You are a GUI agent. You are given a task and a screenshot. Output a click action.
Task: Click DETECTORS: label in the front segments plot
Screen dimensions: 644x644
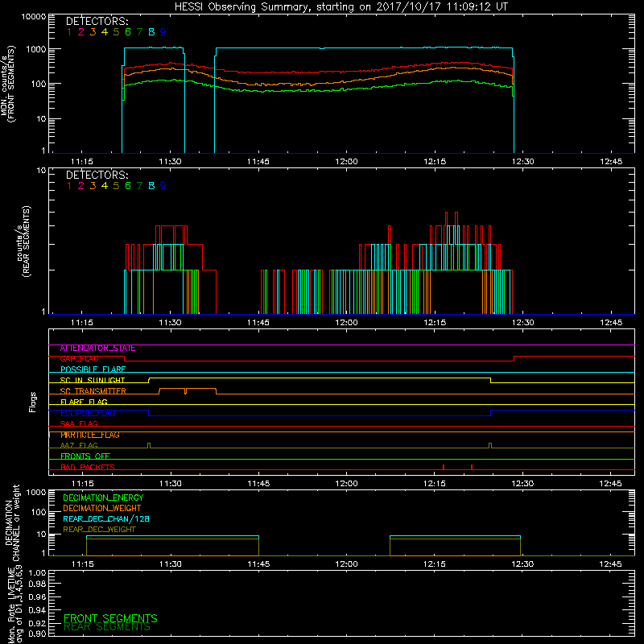point(97,21)
